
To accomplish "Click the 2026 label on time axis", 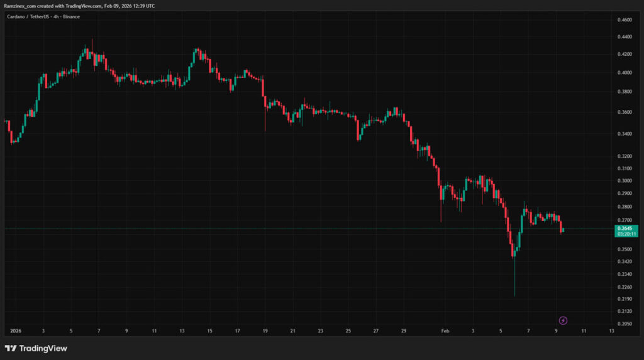I will tap(15, 330).
